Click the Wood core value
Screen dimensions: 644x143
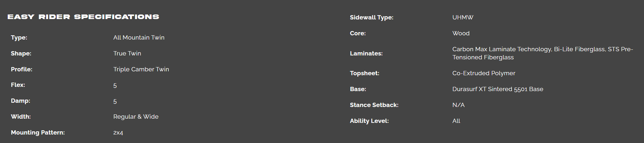(x=461, y=33)
